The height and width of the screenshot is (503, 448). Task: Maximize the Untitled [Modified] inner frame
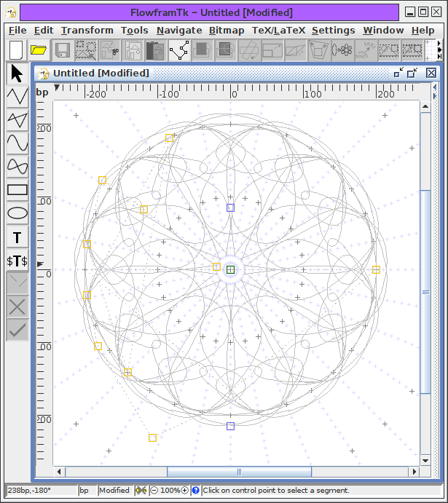(412, 73)
